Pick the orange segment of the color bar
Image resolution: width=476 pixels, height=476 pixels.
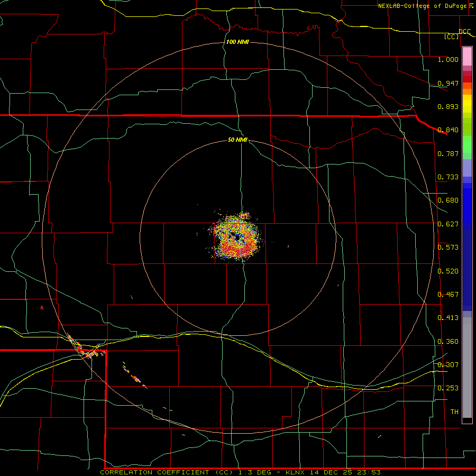[x=467, y=91]
